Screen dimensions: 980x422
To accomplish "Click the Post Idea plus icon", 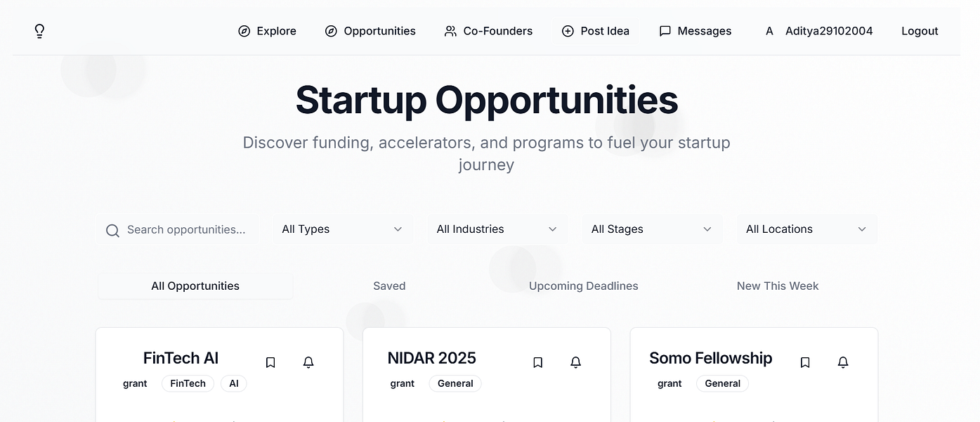I will [568, 31].
